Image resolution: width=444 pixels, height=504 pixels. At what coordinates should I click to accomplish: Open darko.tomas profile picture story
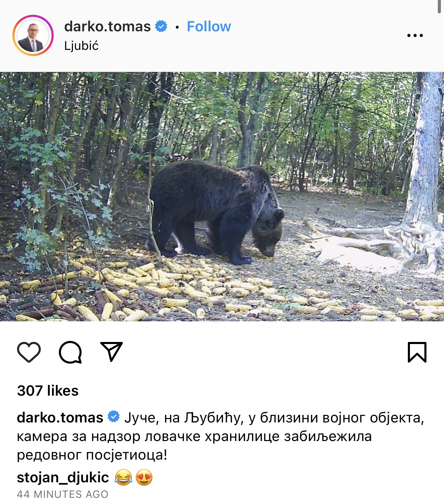pos(33,35)
